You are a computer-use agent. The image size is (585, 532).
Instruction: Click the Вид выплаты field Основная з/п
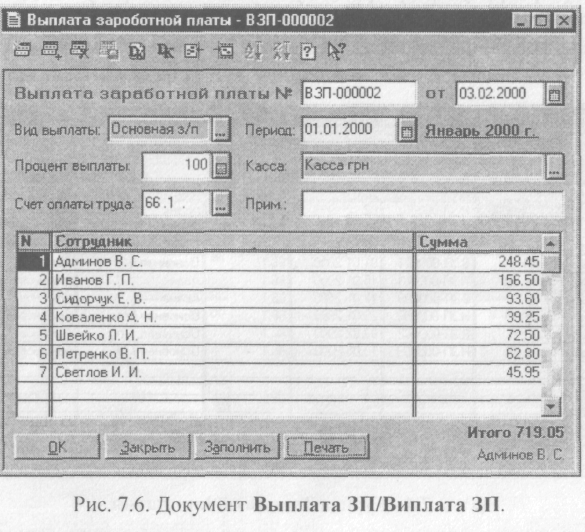(x=160, y=129)
